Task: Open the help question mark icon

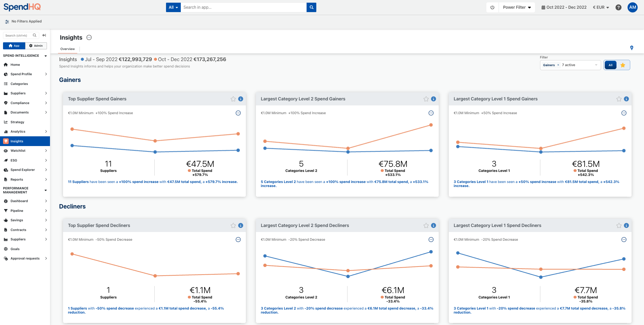Action: click(619, 7)
